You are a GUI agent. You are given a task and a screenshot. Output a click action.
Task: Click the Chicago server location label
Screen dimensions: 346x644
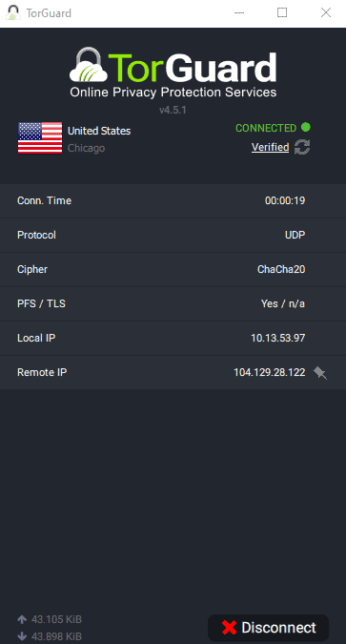tap(86, 148)
